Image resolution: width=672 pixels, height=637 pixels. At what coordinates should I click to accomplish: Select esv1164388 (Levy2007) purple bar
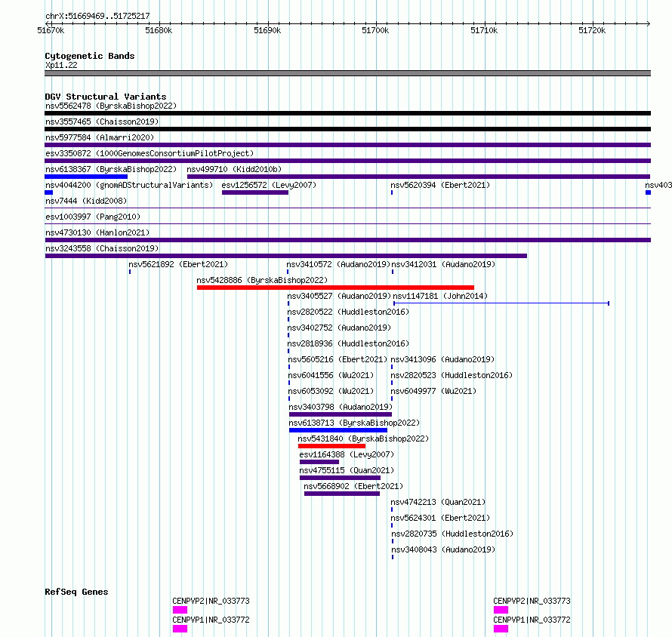point(319,462)
